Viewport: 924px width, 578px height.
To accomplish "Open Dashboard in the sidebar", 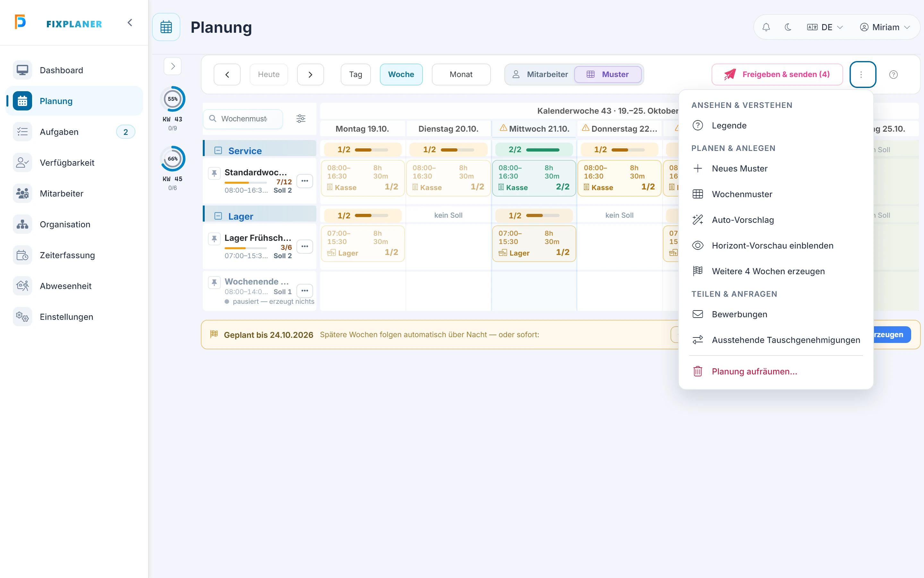I will (x=74, y=70).
